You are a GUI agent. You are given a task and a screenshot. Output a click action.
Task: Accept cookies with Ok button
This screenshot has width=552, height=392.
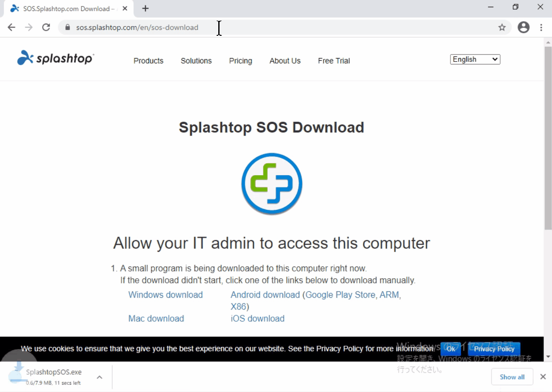(451, 349)
